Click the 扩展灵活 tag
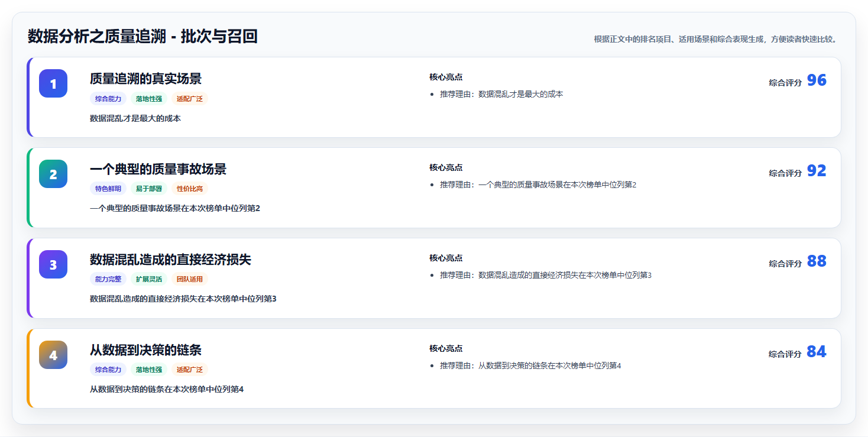Screen dimensions: 868x437 click(x=149, y=279)
